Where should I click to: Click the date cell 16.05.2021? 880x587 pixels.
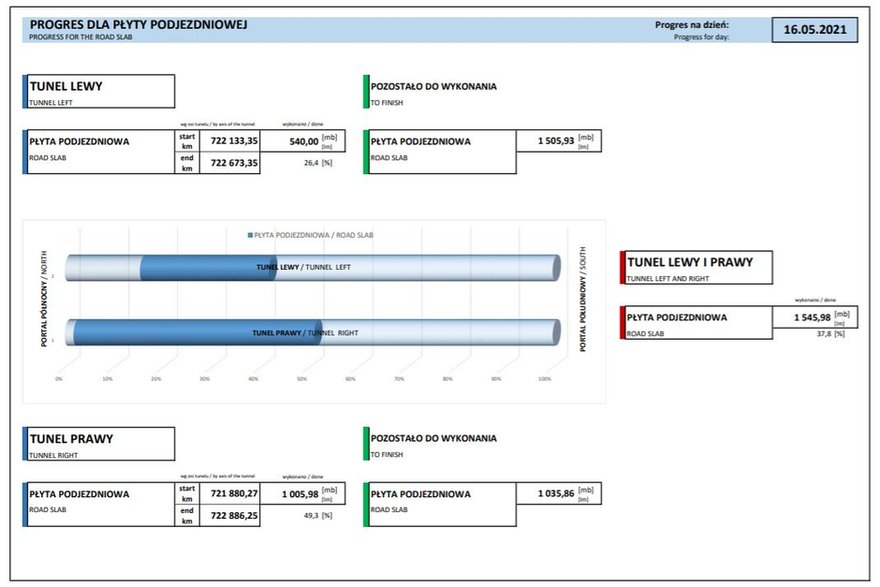click(x=815, y=30)
